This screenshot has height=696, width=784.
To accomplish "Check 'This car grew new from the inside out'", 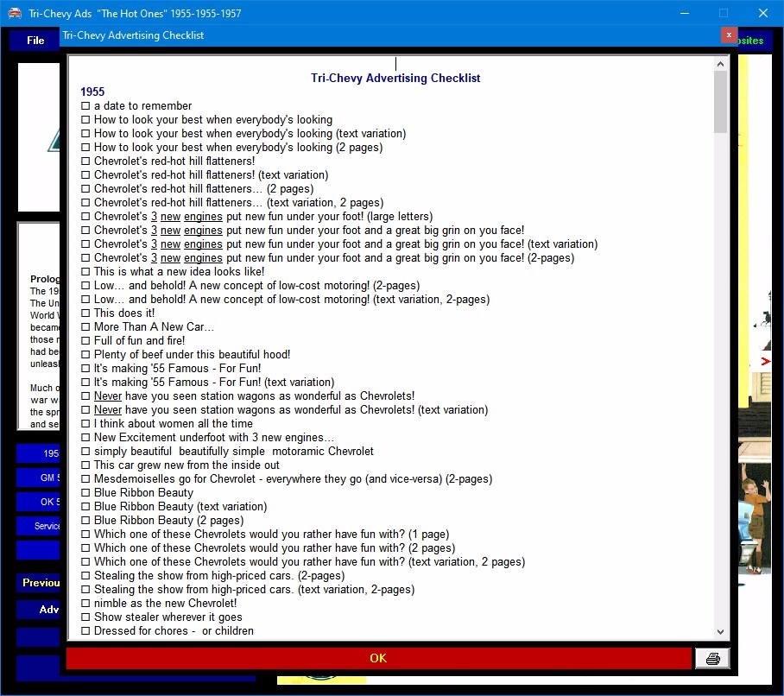I will (85, 465).
